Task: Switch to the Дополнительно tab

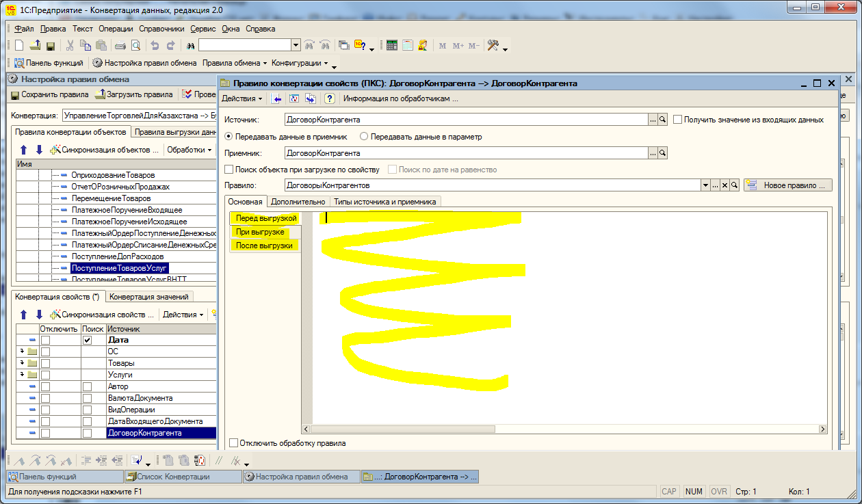Action: [298, 202]
